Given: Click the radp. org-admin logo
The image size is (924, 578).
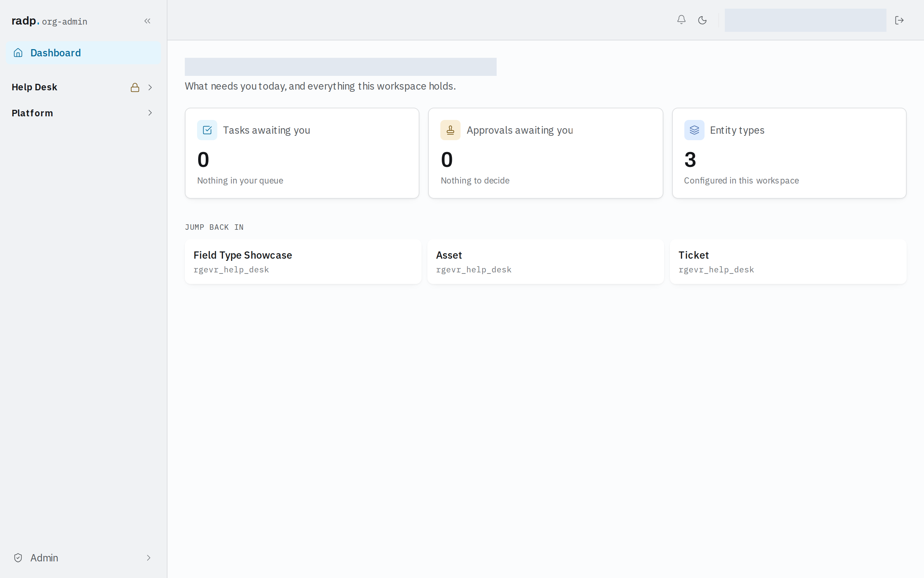Looking at the screenshot, I should click(x=49, y=21).
